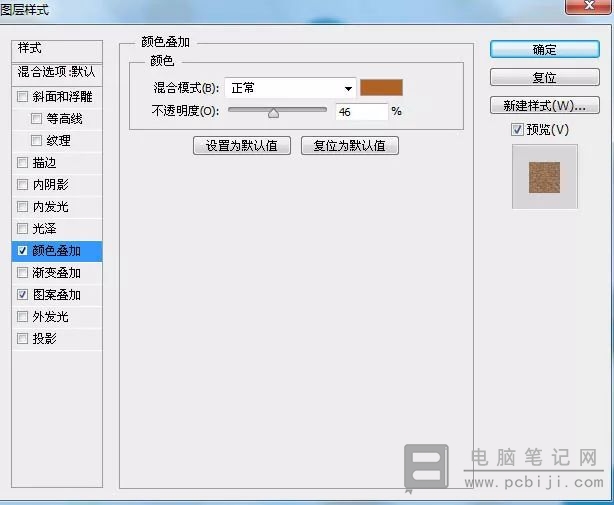Close the 图层样式 dialog
This screenshot has width=614, height=505.
point(589,6)
